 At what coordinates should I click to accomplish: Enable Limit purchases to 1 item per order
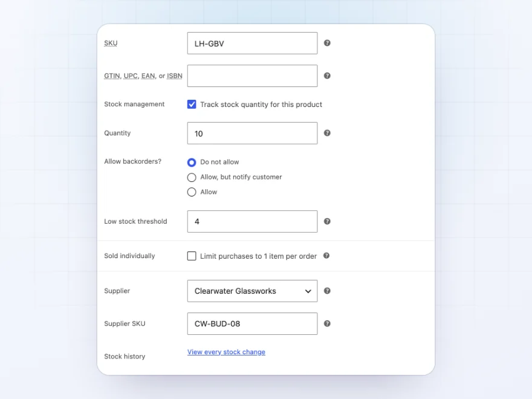click(192, 256)
